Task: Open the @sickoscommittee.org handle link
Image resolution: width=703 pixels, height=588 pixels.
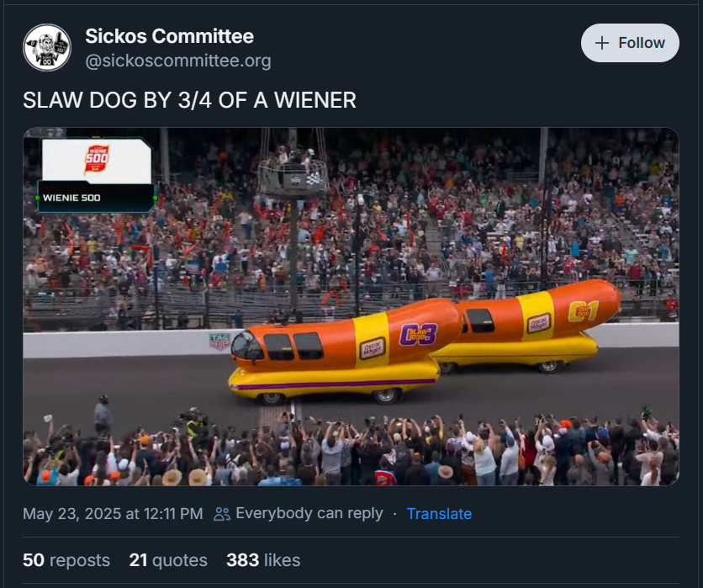Action: (x=178, y=61)
